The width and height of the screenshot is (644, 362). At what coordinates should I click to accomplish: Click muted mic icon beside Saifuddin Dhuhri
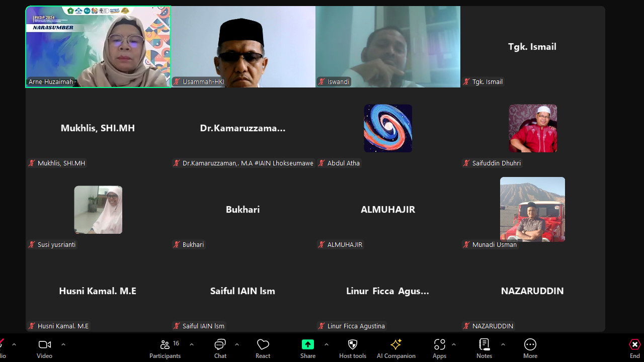click(466, 163)
